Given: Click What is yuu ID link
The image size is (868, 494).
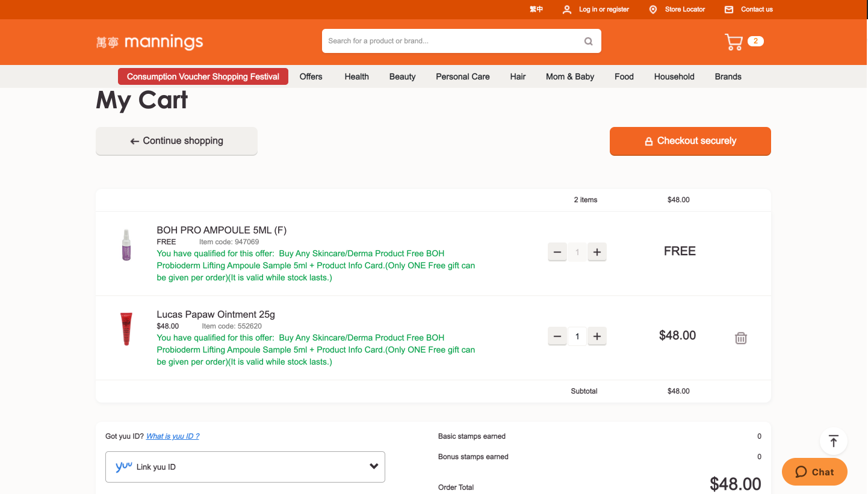Looking at the screenshot, I should pyautogui.click(x=173, y=436).
